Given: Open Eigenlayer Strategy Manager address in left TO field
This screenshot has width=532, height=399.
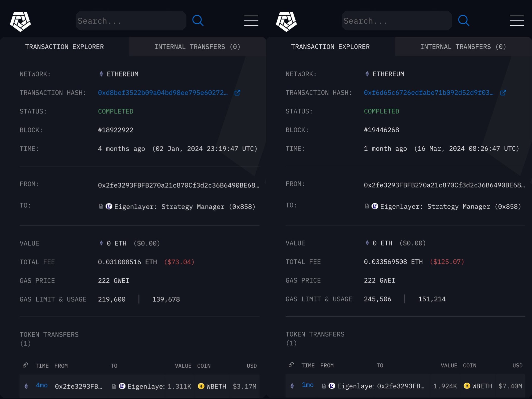Looking at the screenshot, I should [x=184, y=207].
